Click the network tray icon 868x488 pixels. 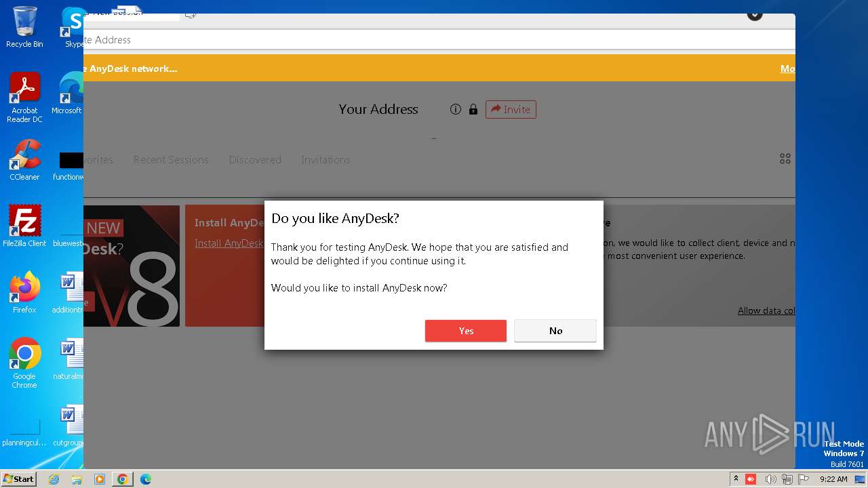click(x=787, y=479)
